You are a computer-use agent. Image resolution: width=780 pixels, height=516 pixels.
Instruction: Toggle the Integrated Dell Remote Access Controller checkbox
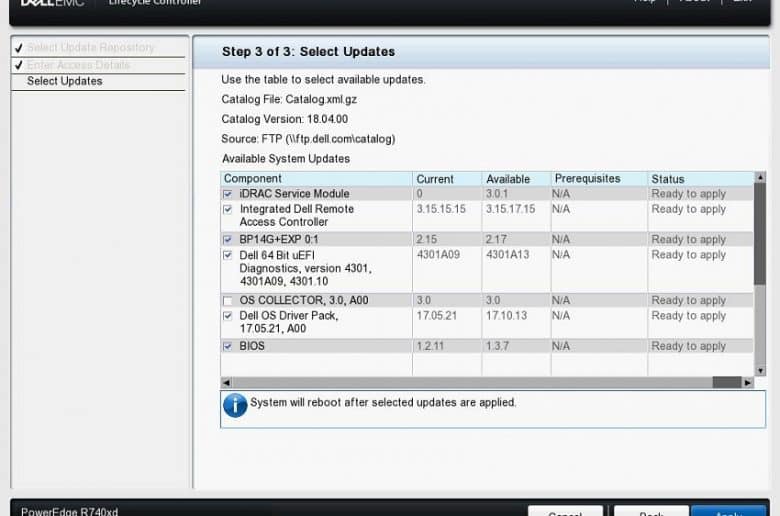228,209
